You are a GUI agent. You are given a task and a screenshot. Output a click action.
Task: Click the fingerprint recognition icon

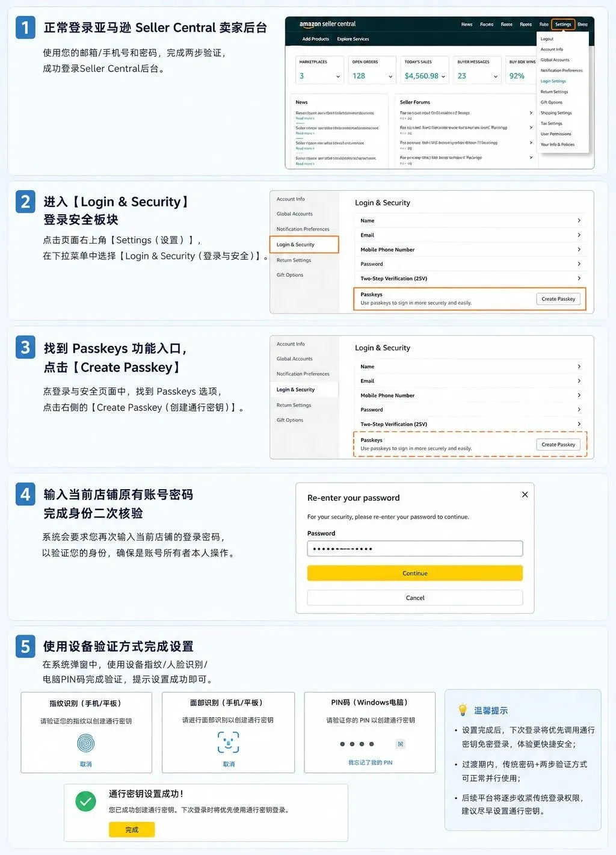click(x=86, y=744)
